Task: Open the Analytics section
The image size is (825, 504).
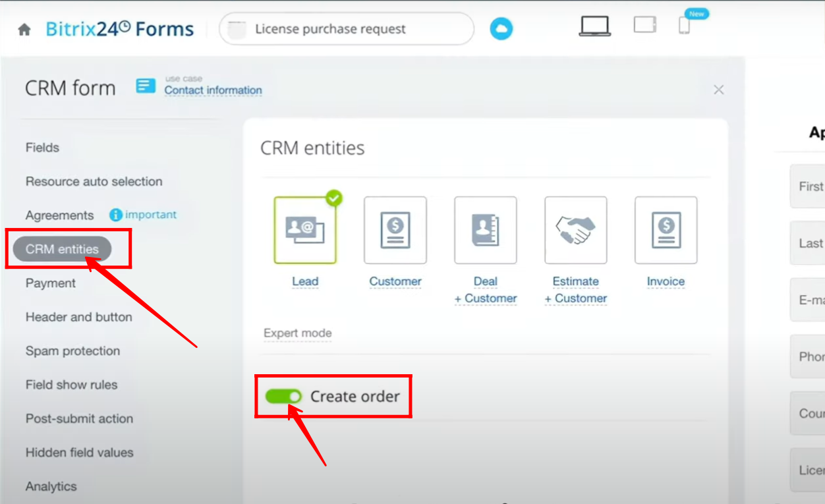Action: coord(51,486)
